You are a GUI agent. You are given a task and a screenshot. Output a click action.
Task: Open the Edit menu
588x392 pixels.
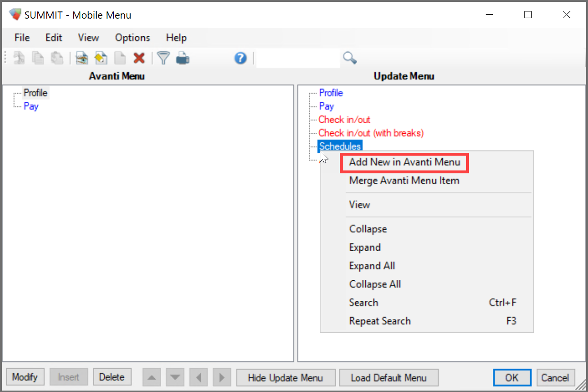54,38
